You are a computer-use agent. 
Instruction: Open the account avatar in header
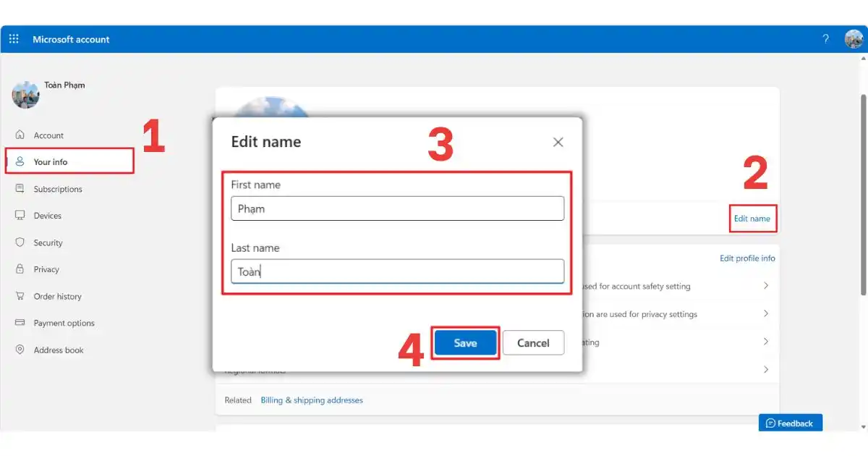point(854,39)
